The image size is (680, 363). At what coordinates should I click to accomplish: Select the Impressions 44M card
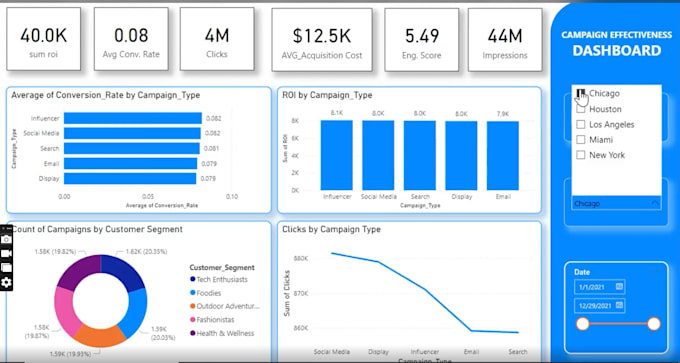pos(505,40)
